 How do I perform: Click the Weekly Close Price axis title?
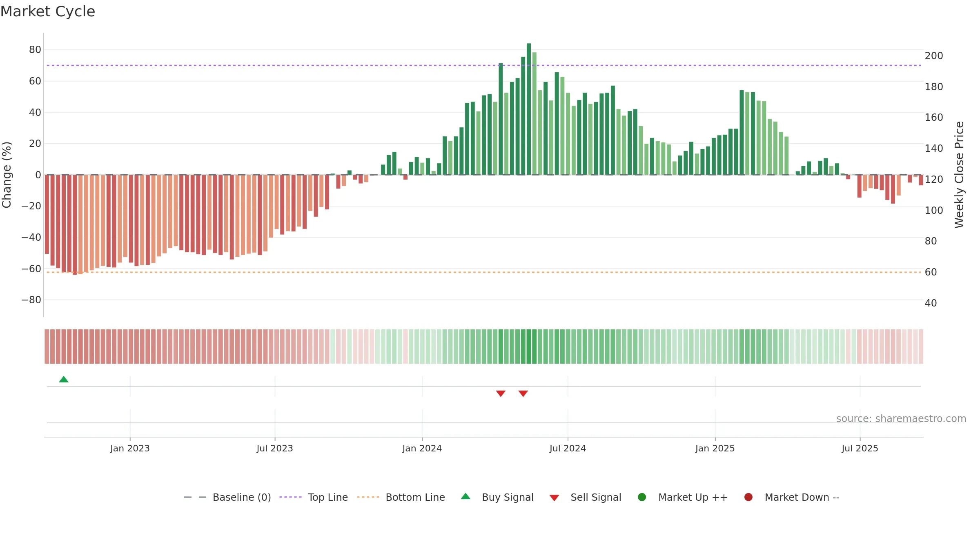coord(959,175)
